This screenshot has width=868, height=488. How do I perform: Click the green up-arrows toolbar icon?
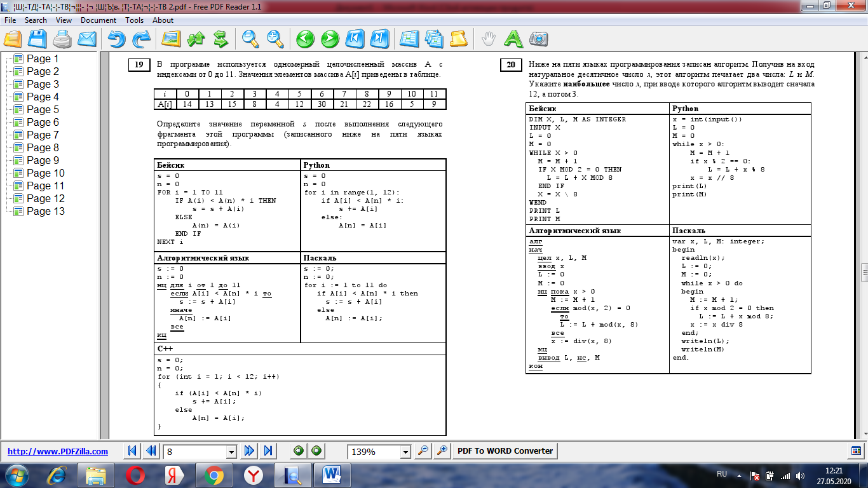pos(196,39)
